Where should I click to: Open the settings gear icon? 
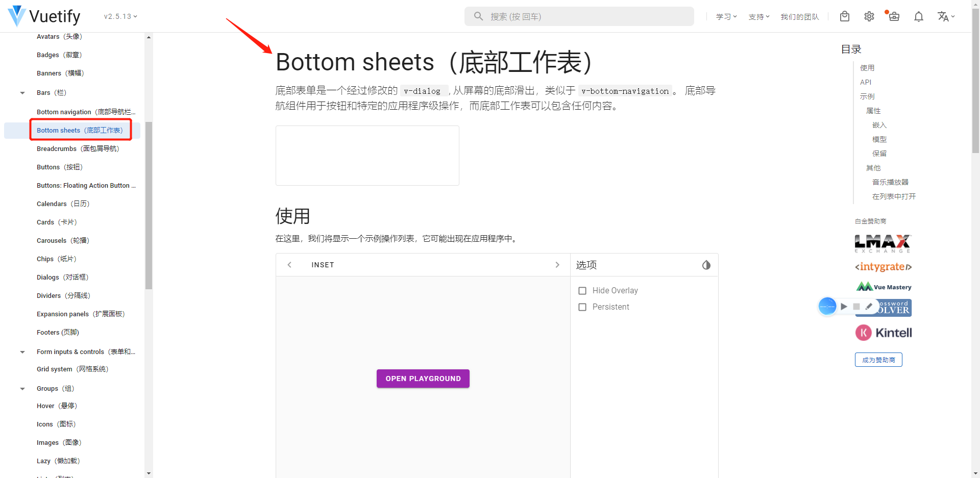click(x=869, y=16)
